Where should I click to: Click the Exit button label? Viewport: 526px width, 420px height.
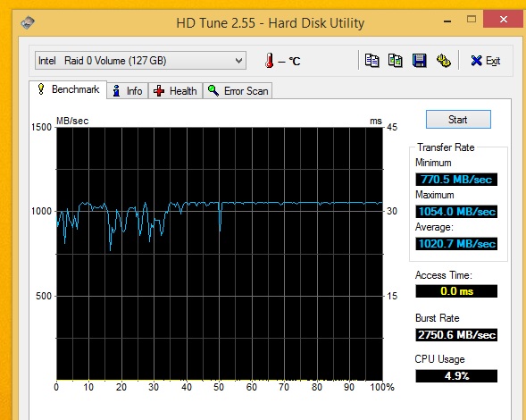(493, 61)
